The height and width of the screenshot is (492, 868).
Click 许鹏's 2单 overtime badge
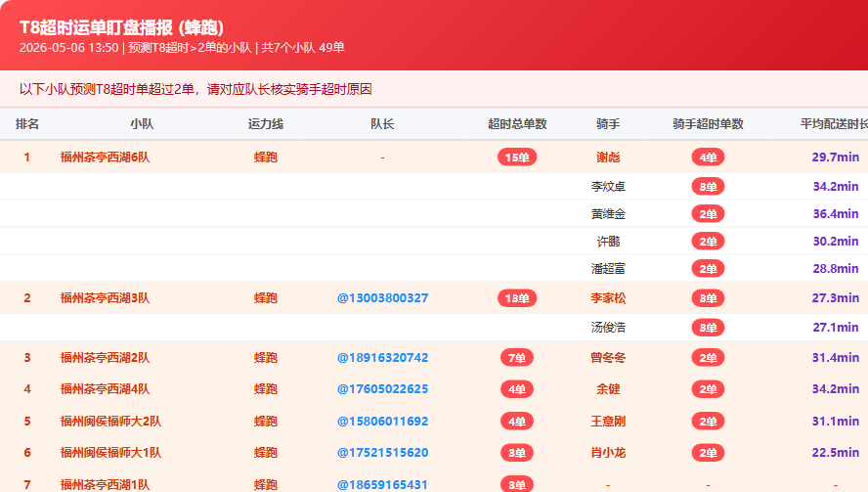(x=708, y=242)
